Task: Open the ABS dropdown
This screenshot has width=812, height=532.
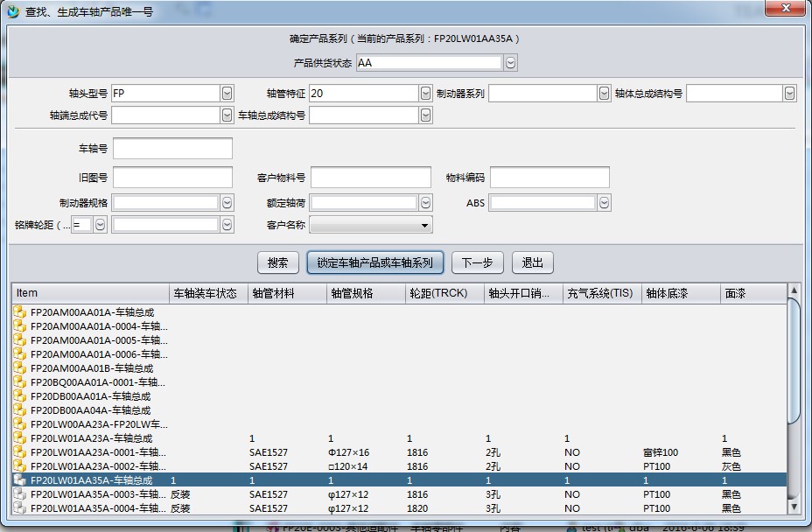Action: [604, 203]
